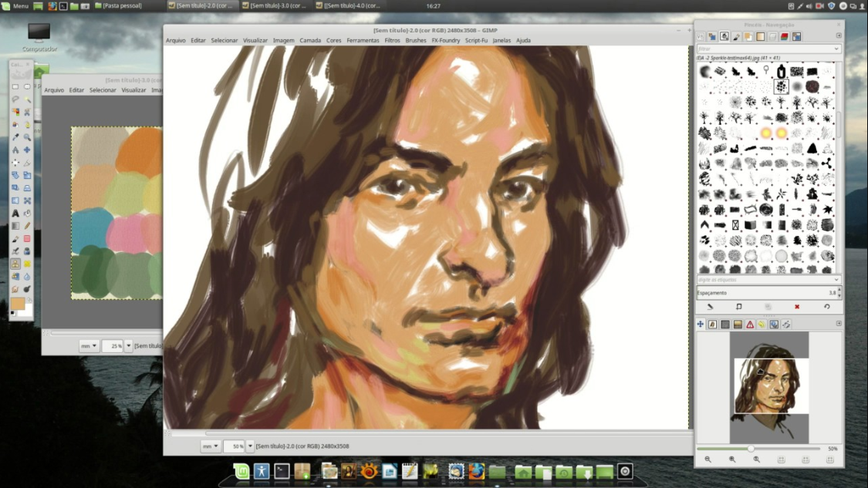
Task: Select the Free Select lasso tool
Action: pyautogui.click(x=15, y=99)
